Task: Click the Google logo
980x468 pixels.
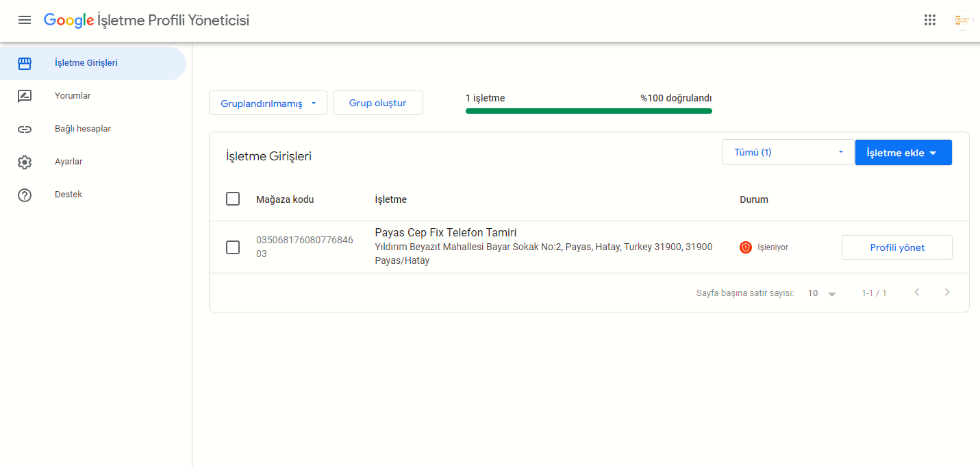Action: [69, 21]
